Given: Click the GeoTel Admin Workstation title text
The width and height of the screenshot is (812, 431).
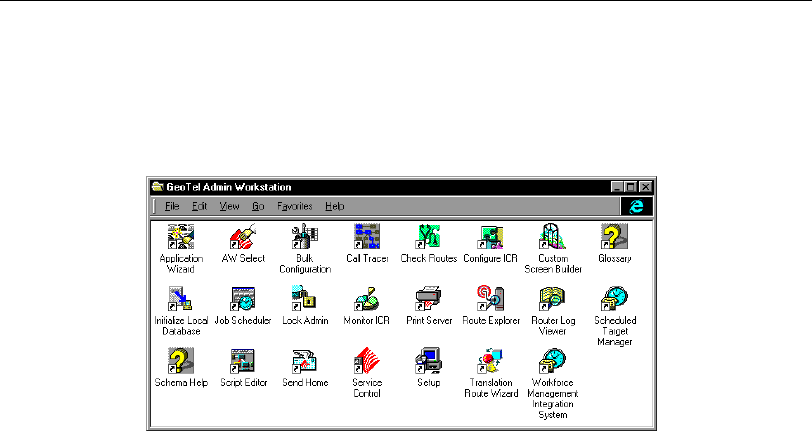Looking at the screenshot, I should pos(229,187).
